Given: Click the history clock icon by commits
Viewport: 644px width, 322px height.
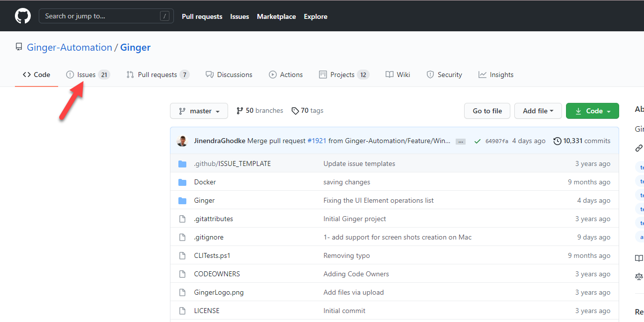Looking at the screenshot, I should pyautogui.click(x=558, y=141).
